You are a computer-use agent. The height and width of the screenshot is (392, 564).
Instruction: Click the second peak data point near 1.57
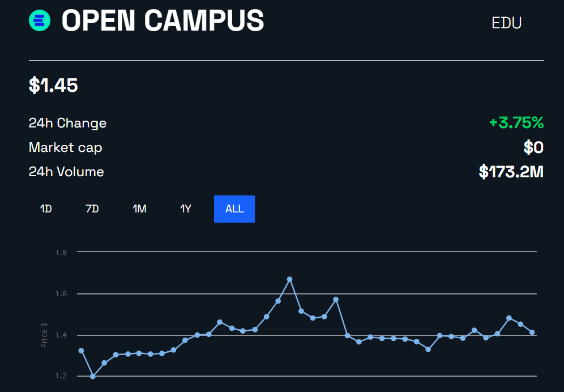pyautogui.click(x=336, y=300)
